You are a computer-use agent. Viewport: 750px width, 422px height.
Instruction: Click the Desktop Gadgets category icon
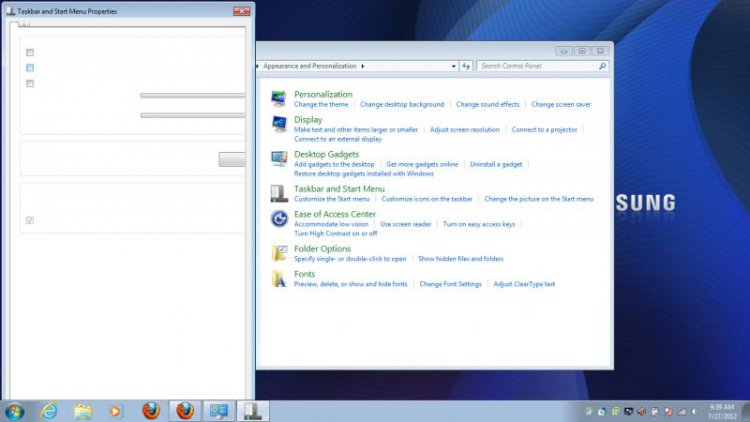click(x=278, y=158)
